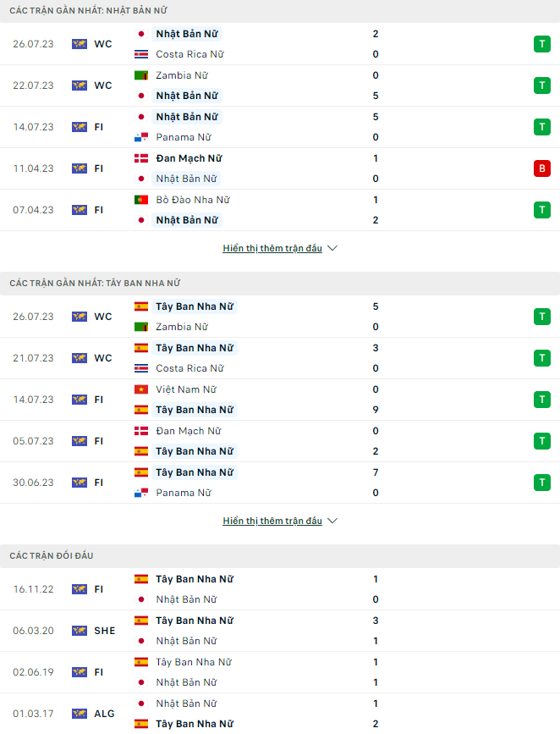Open the Costa Rica Nữ team link on 21.07.23
This screenshot has height=734, width=560.
pyautogui.click(x=189, y=368)
